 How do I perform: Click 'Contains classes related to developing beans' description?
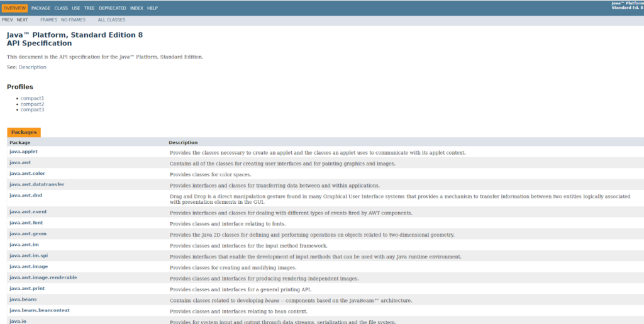click(x=291, y=301)
